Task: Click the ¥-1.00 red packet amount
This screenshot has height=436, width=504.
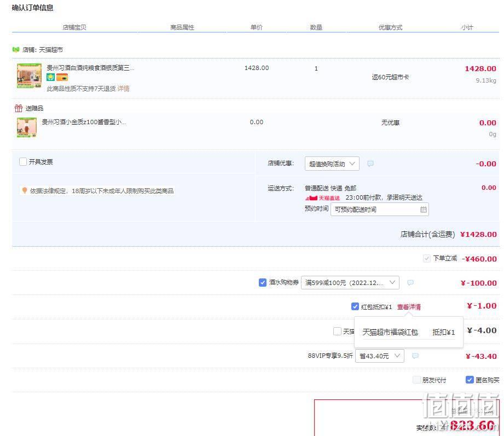Action: point(482,306)
